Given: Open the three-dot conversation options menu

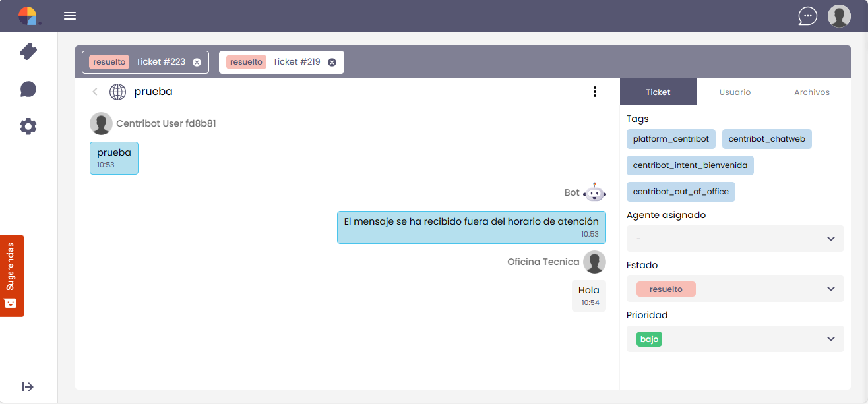Looking at the screenshot, I should coord(595,92).
